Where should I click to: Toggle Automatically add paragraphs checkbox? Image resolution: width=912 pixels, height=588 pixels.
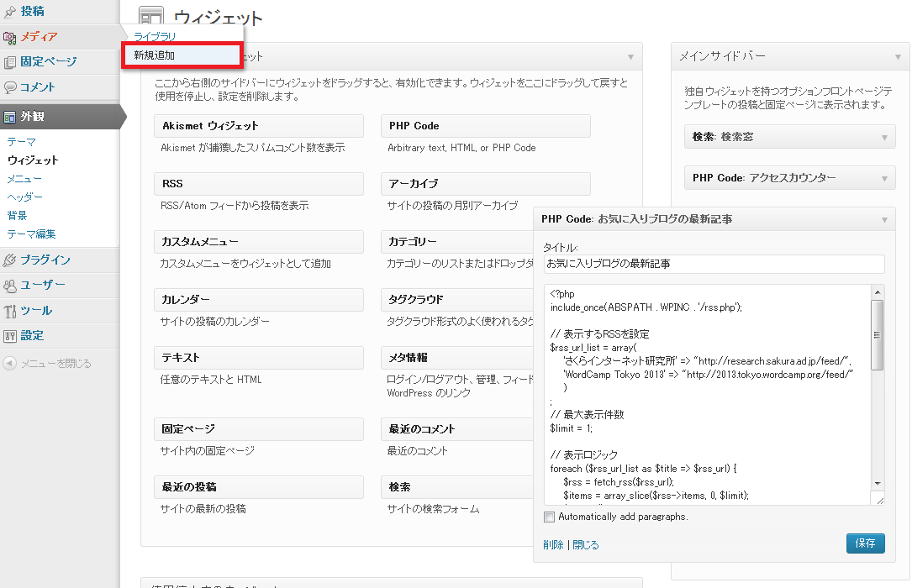pyautogui.click(x=550, y=517)
